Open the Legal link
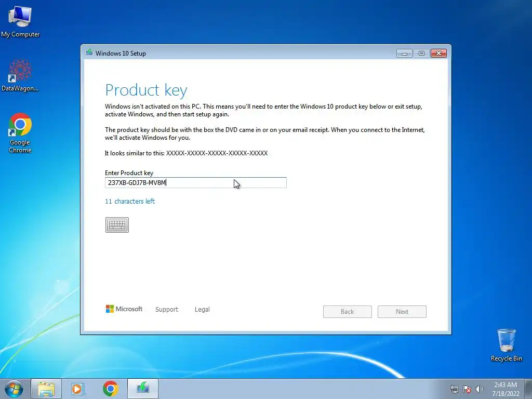Image resolution: width=532 pixels, height=399 pixels. [202, 310]
